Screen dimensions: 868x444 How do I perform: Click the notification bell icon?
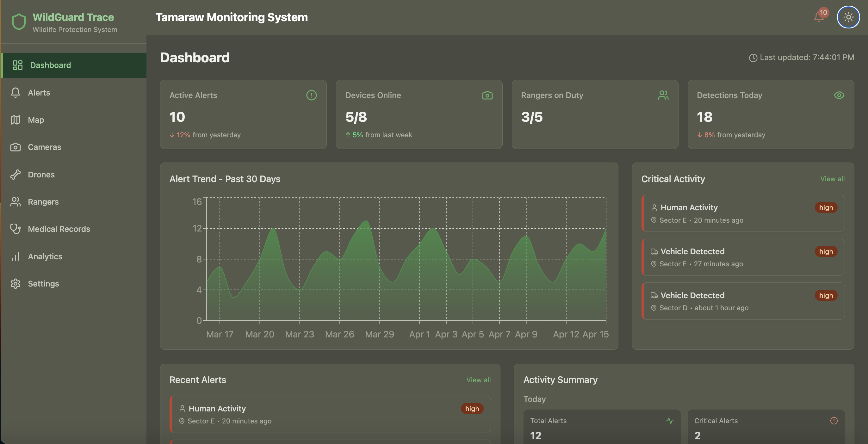819,17
